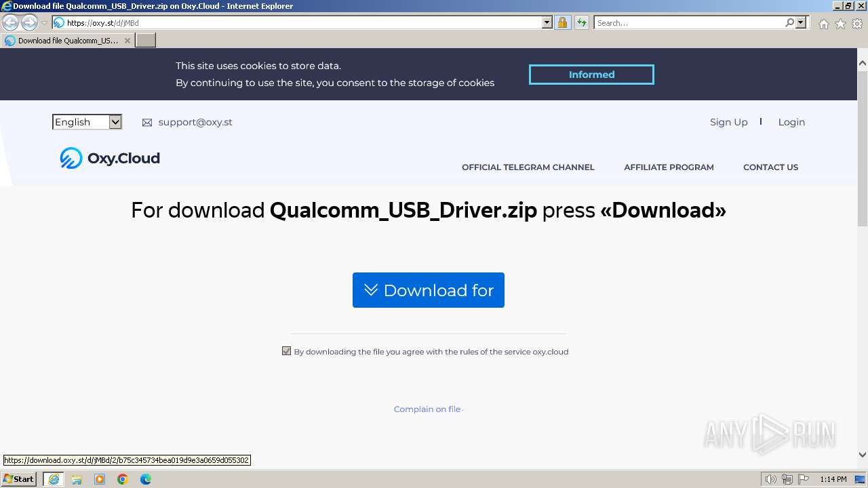Click the security lock icon in address bar
Viewport: 868px width, 488px height.
562,22
